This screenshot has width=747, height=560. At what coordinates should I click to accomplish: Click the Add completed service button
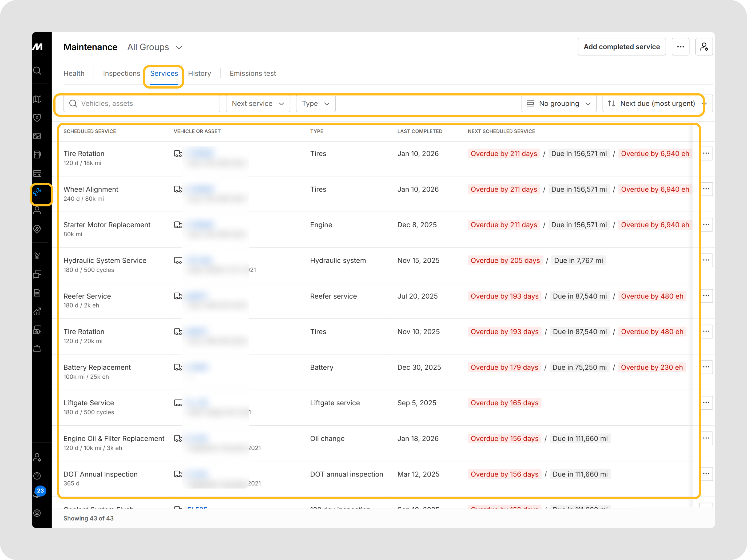[622, 47]
